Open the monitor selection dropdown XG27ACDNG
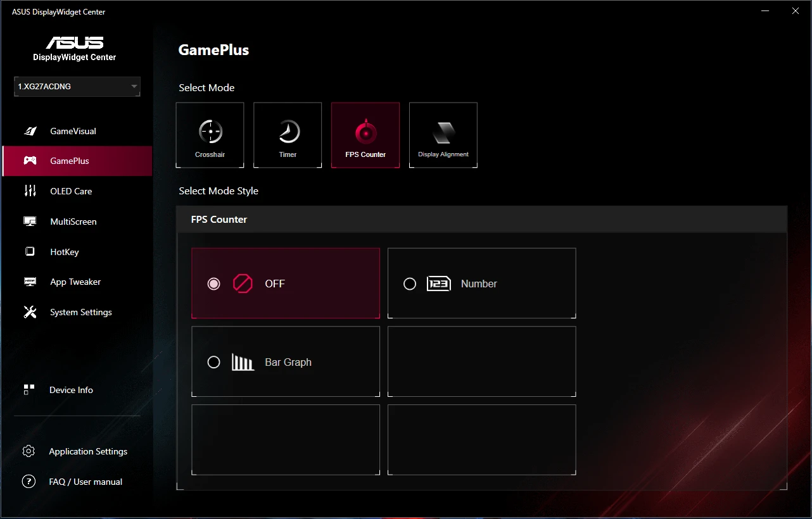The height and width of the screenshot is (519, 812). (77, 87)
